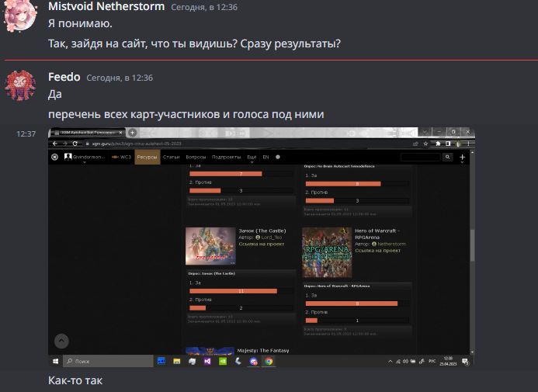Open Mistvoid Netherstorm's avatar in Discord
The width and height of the screenshot is (538, 392).
[x=20, y=16]
